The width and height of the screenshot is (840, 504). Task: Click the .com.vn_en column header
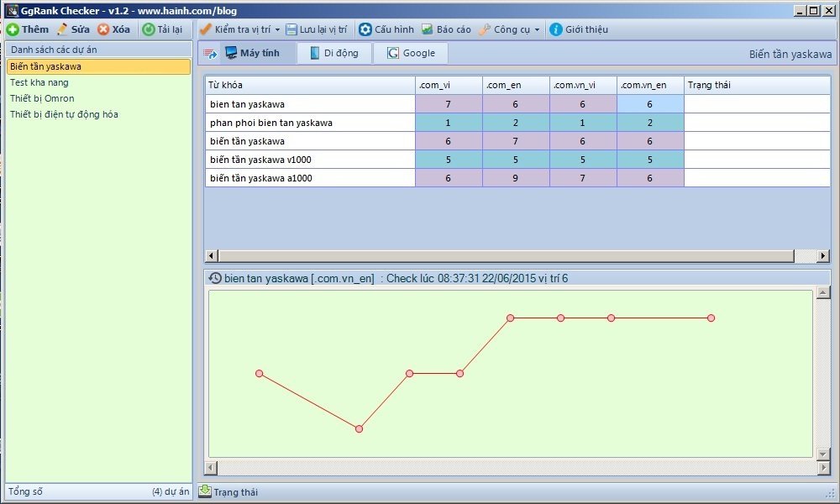pyautogui.click(x=650, y=85)
